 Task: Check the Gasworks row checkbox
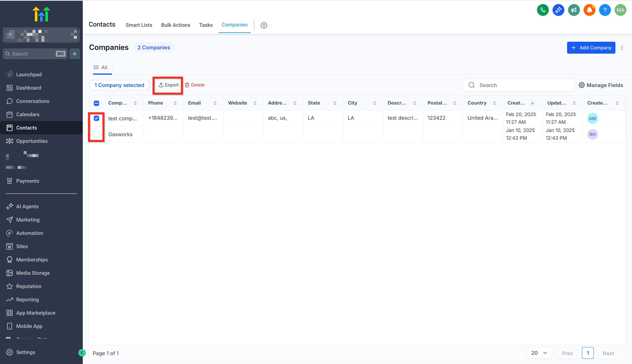[96, 134]
